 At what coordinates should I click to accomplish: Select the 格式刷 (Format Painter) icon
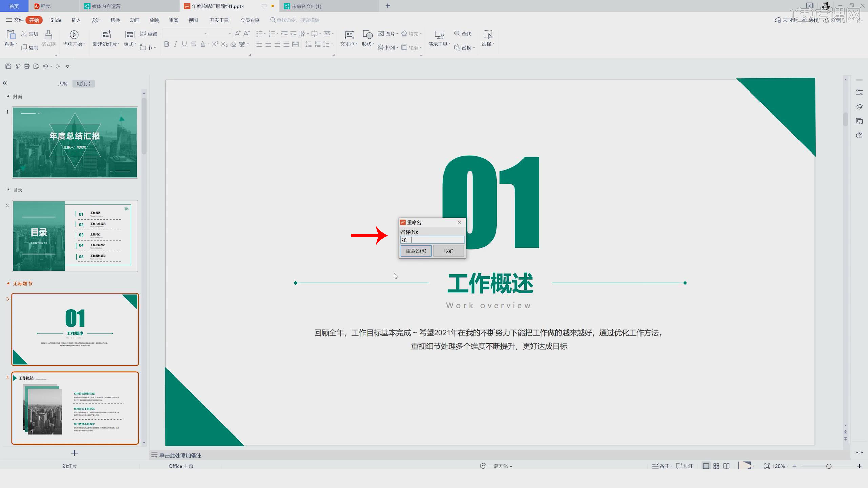click(x=48, y=38)
